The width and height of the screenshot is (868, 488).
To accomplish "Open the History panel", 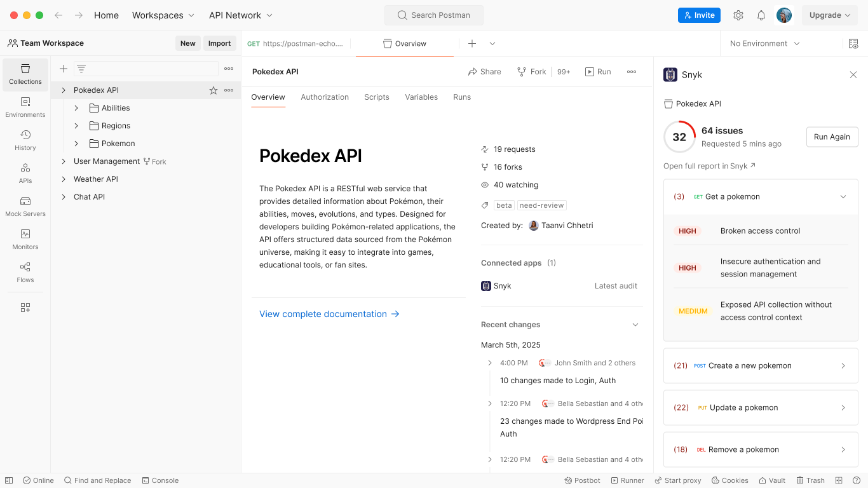I will [25, 139].
